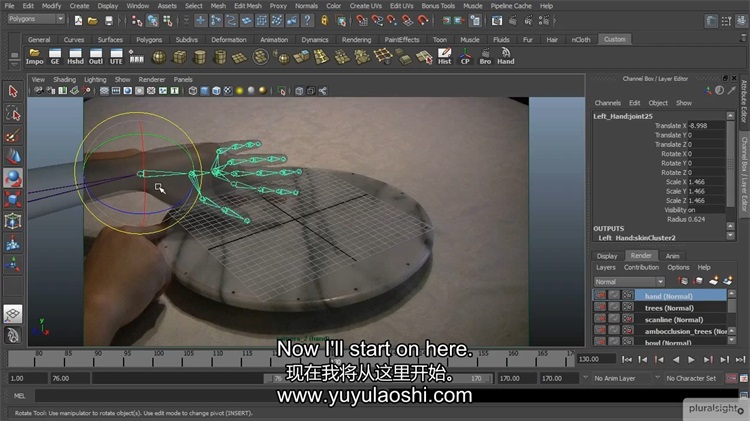The height and width of the screenshot is (421, 750).
Task: Select the arrow Select tool in toolbox
Action: [13, 91]
